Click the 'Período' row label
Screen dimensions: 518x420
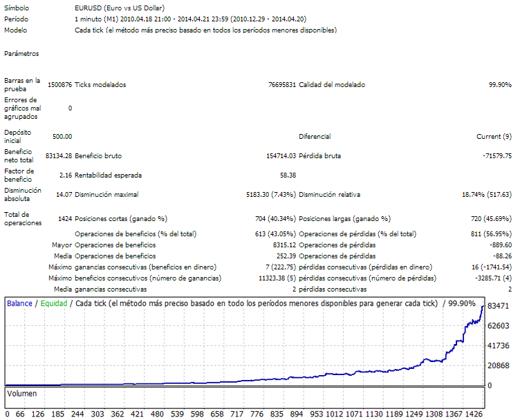(16, 19)
